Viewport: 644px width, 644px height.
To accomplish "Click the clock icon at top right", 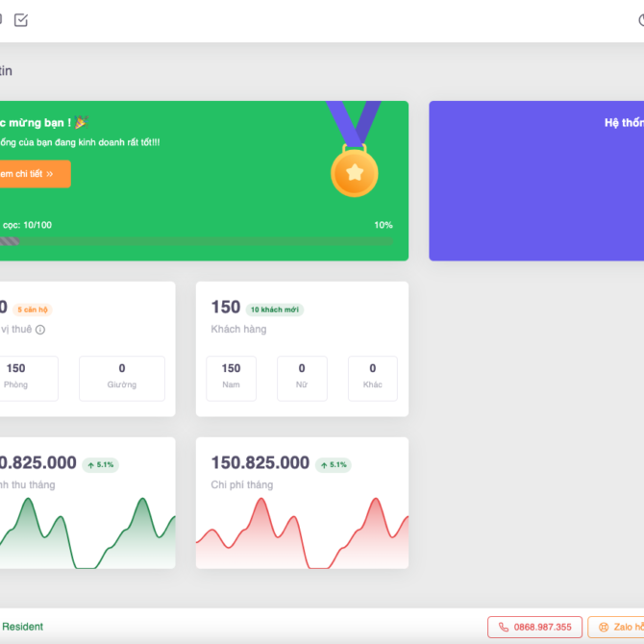I will click(641, 20).
